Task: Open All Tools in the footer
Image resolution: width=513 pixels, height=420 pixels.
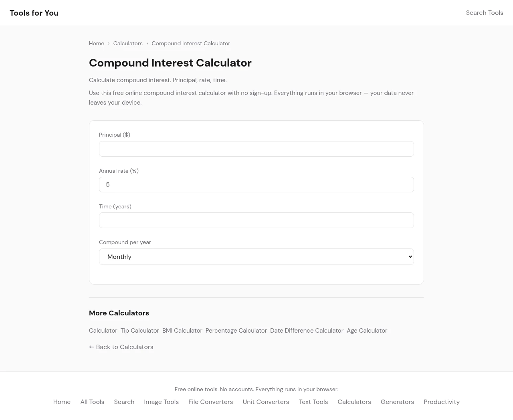Action: [x=92, y=402]
